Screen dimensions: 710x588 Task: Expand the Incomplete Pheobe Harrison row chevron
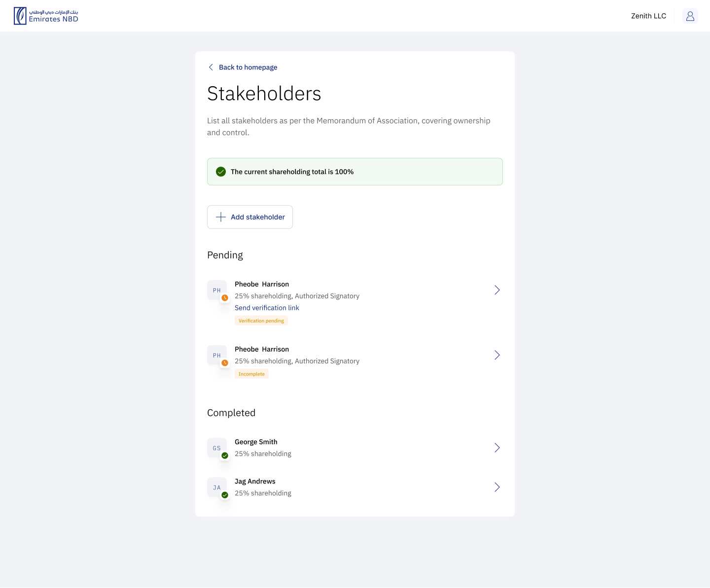[497, 355]
